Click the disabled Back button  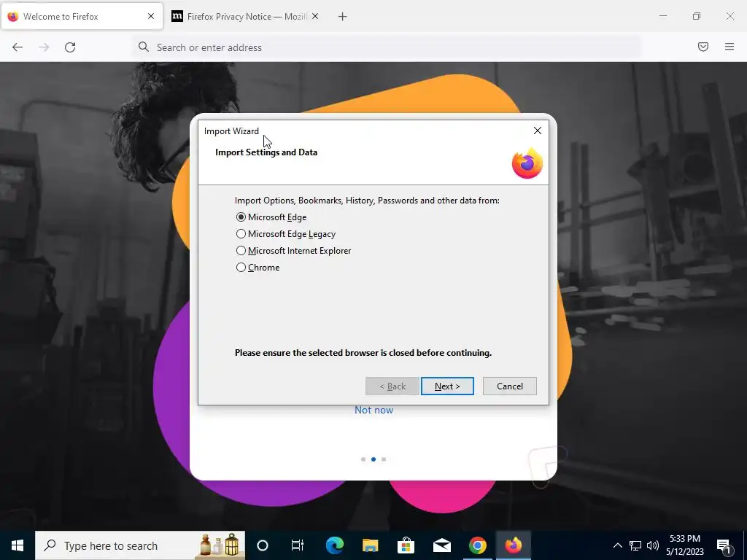point(392,386)
